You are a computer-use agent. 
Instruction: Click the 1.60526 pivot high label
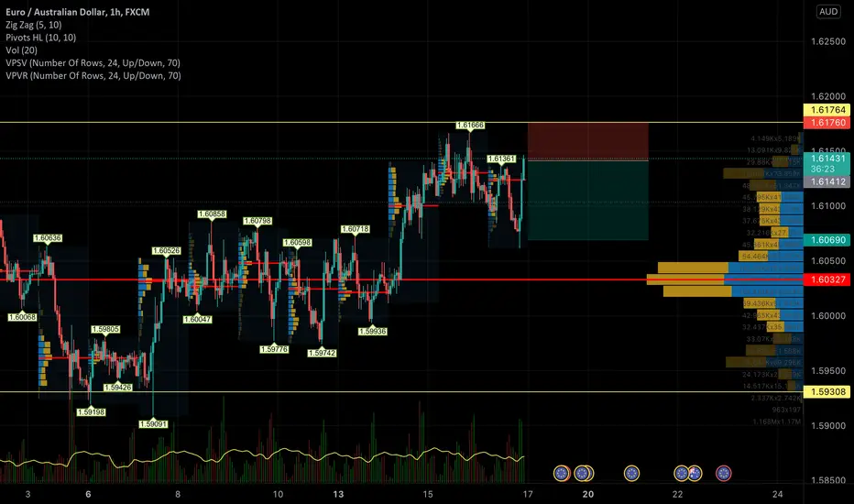166,251
